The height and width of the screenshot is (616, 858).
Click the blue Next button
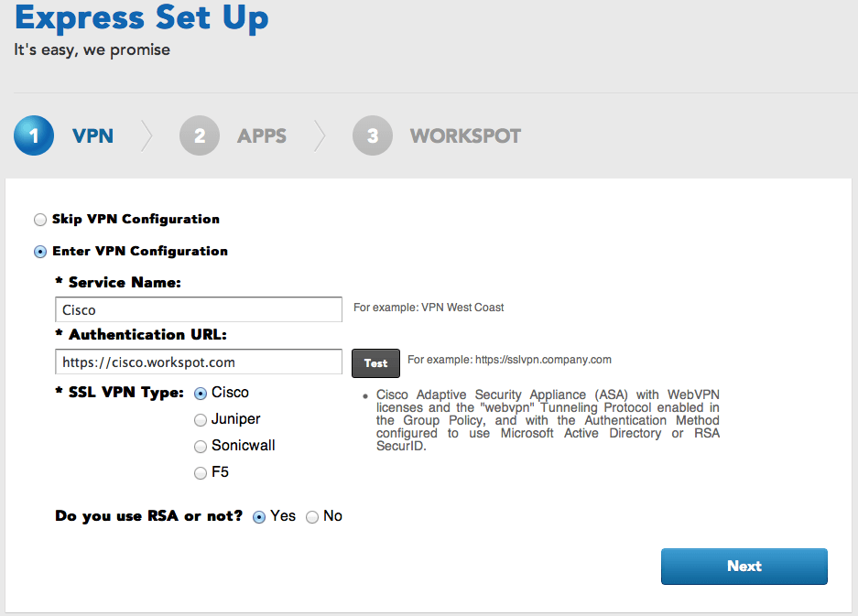coord(744,567)
